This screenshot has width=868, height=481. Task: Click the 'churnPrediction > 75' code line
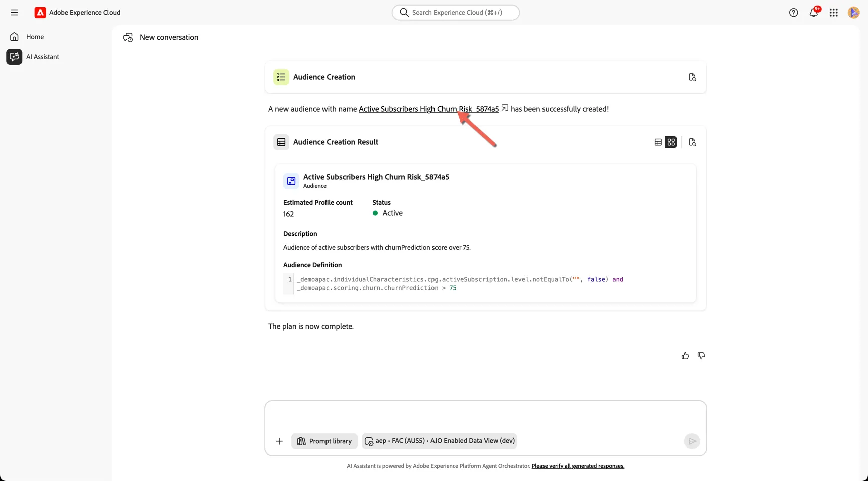click(x=377, y=288)
